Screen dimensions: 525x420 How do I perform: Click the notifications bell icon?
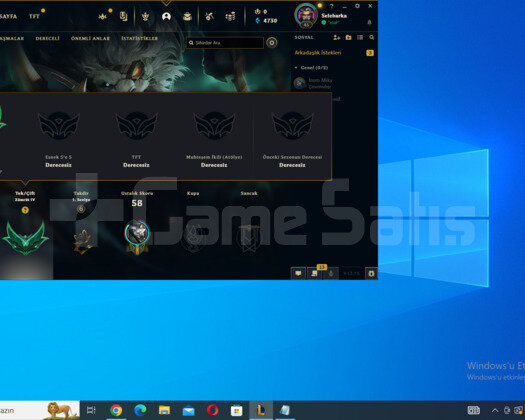tap(369, 22)
